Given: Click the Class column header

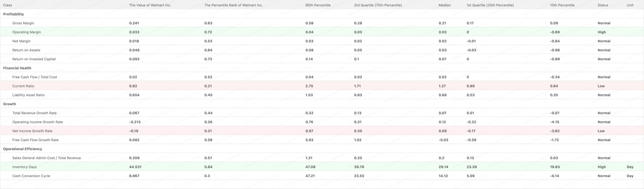Looking at the screenshot, I should 8,5.
